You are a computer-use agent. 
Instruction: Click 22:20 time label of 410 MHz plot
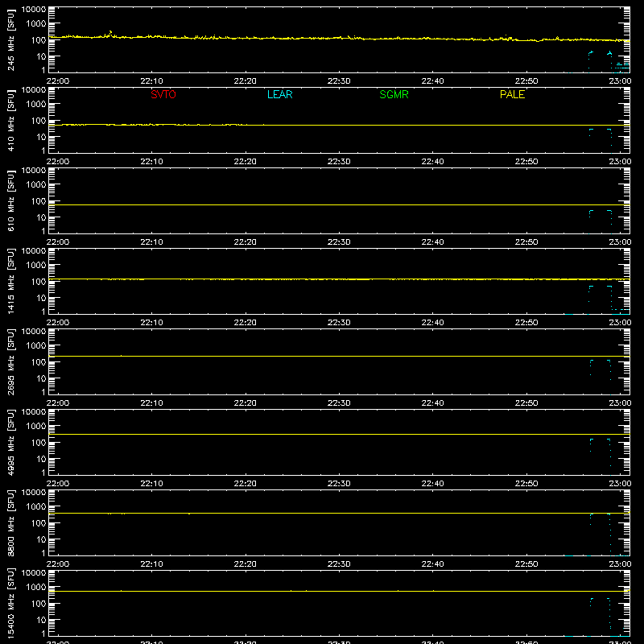[246, 162]
